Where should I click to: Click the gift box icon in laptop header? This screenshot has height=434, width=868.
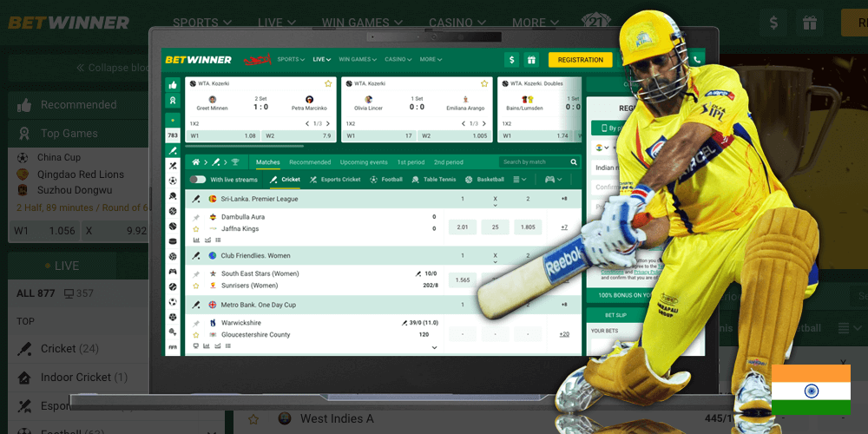coord(531,60)
